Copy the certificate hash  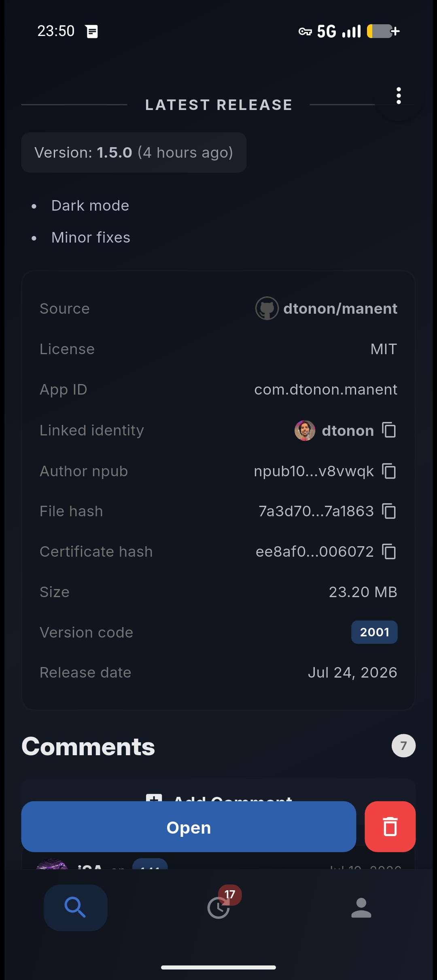click(x=389, y=551)
